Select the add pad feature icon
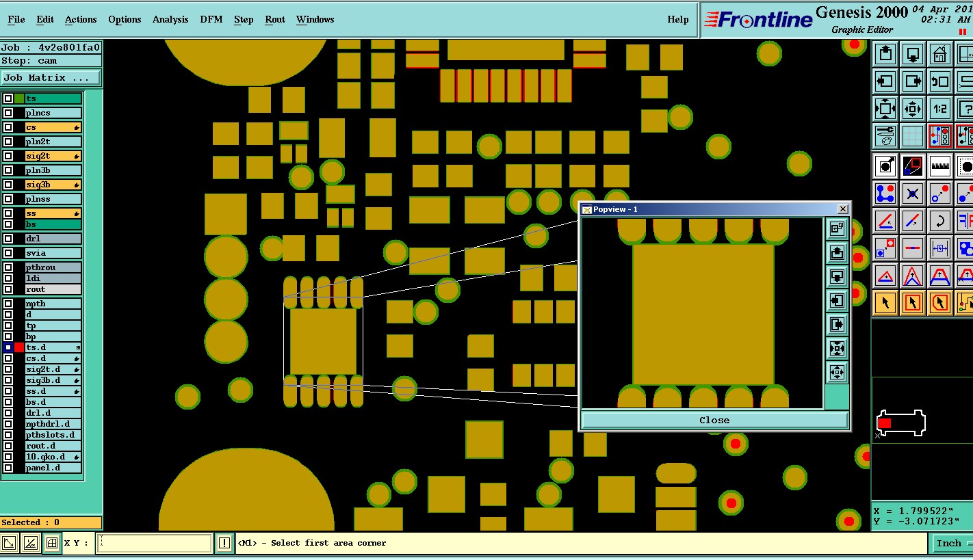 point(885,165)
